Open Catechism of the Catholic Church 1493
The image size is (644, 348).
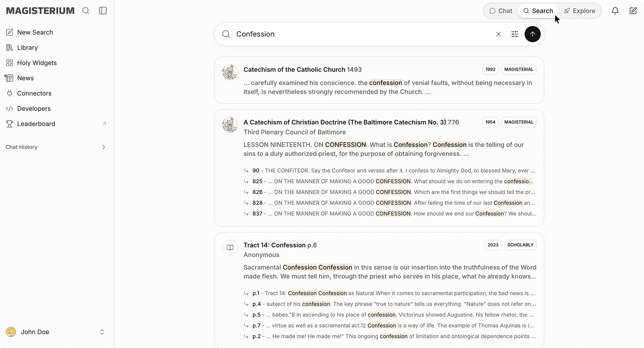(303, 70)
